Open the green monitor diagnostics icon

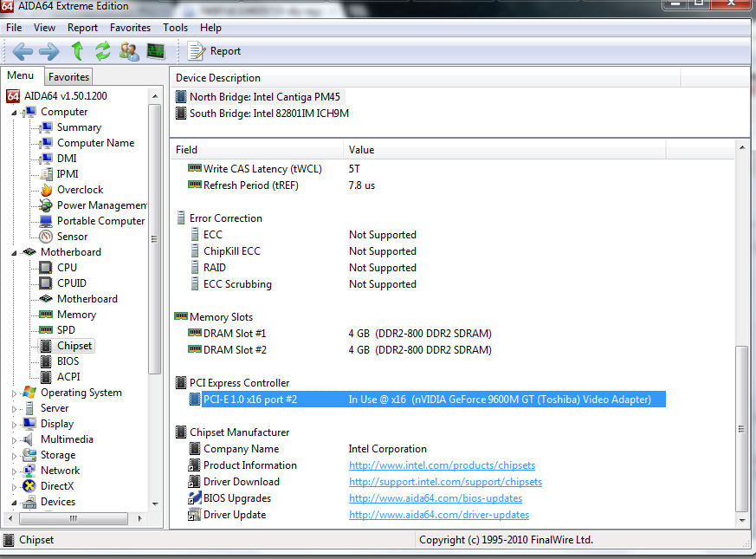[155, 51]
